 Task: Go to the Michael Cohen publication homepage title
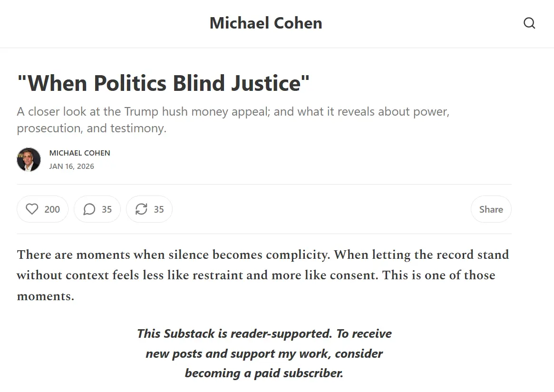266,23
